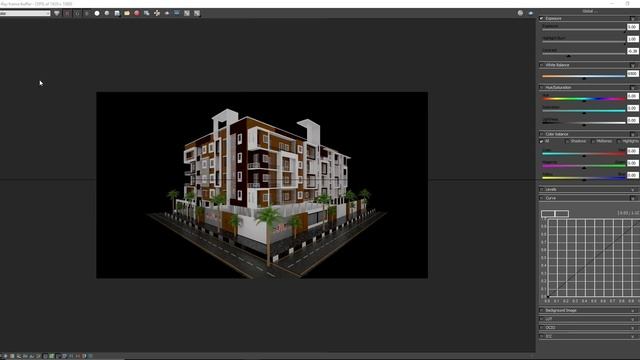
Task: Save the rendered image floppy icon
Action: tap(117, 13)
